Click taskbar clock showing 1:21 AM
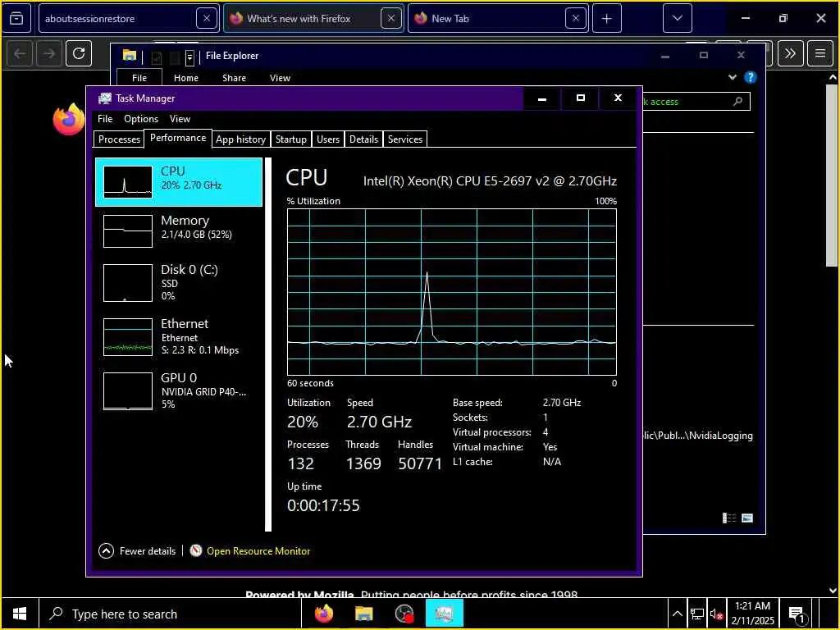840x630 pixels. pos(753,614)
